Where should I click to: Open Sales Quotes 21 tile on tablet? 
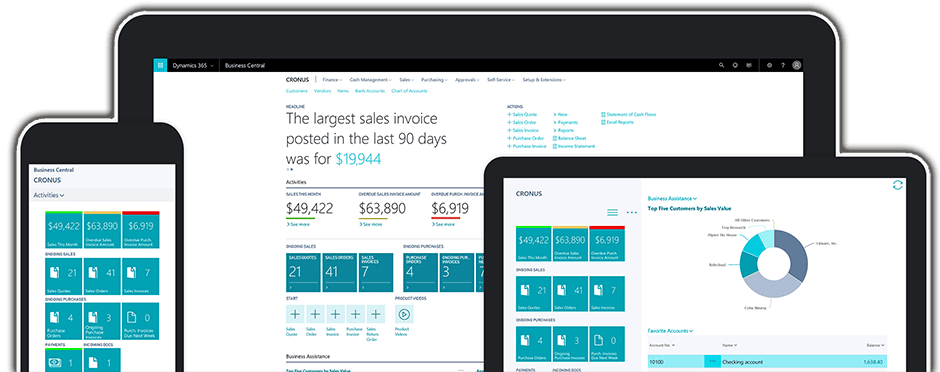click(x=533, y=294)
